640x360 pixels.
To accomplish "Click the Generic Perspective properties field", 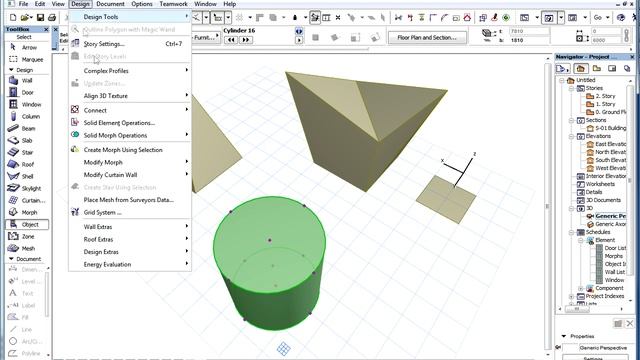I will pyautogui.click(x=603, y=348).
